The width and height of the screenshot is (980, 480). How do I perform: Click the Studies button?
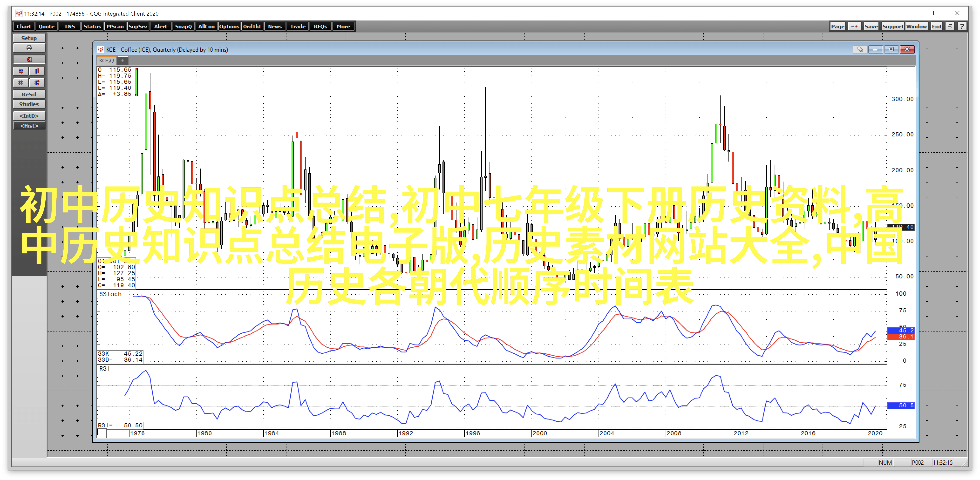[29, 104]
